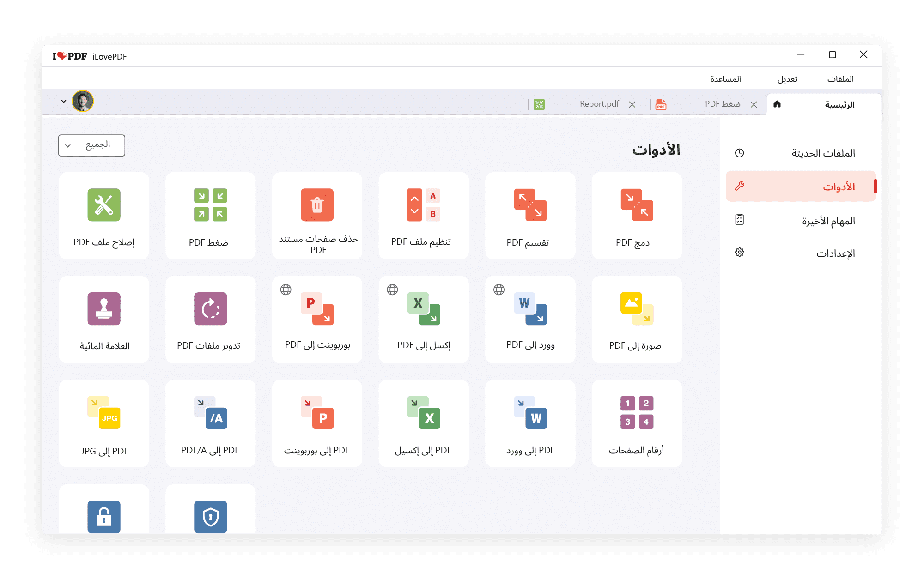The image size is (924, 579).
Task: Select the إصلاح ملف PDF tool
Action: [x=103, y=217]
